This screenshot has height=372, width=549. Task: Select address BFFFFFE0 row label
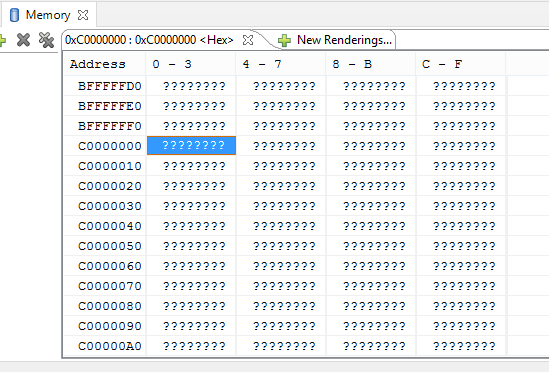point(110,106)
